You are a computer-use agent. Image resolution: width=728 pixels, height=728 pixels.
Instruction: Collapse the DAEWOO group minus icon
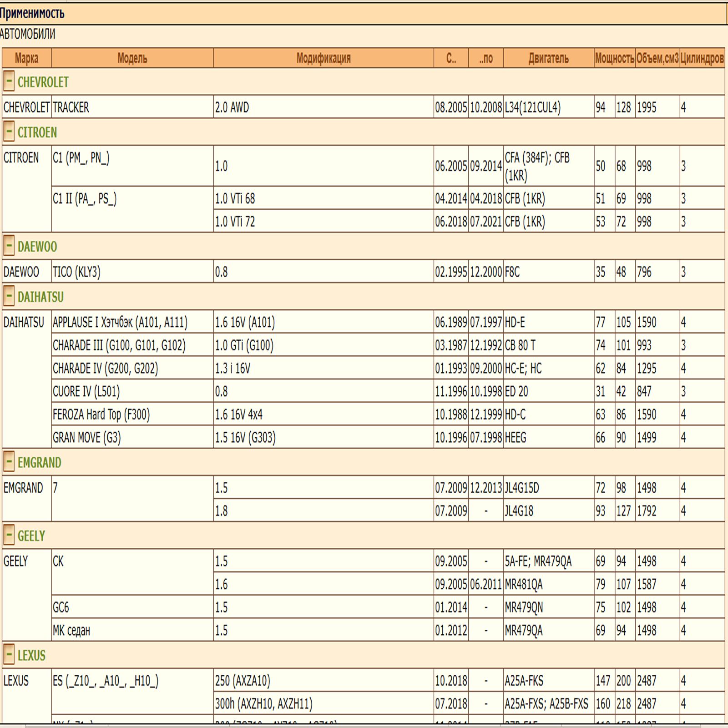click(9, 246)
